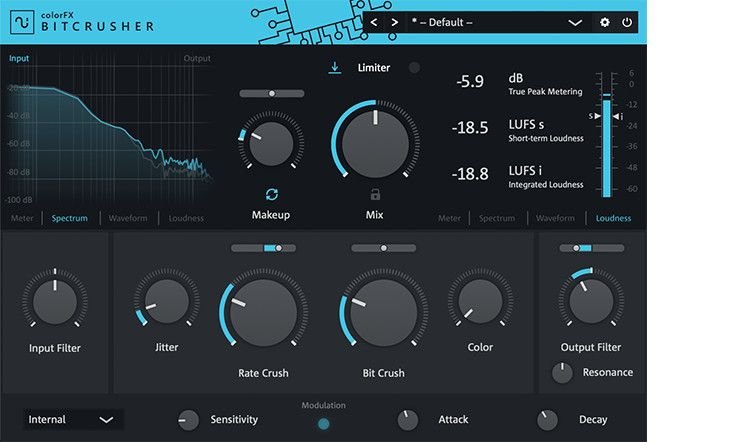
Task: Select the right panel Loudness tab
Action: (x=613, y=218)
